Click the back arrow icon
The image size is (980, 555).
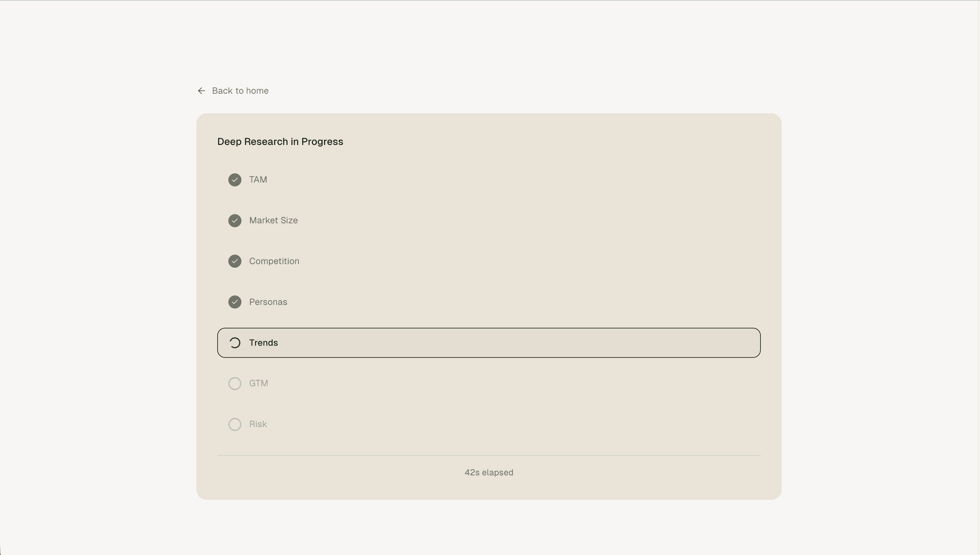(x=201, y=91)
